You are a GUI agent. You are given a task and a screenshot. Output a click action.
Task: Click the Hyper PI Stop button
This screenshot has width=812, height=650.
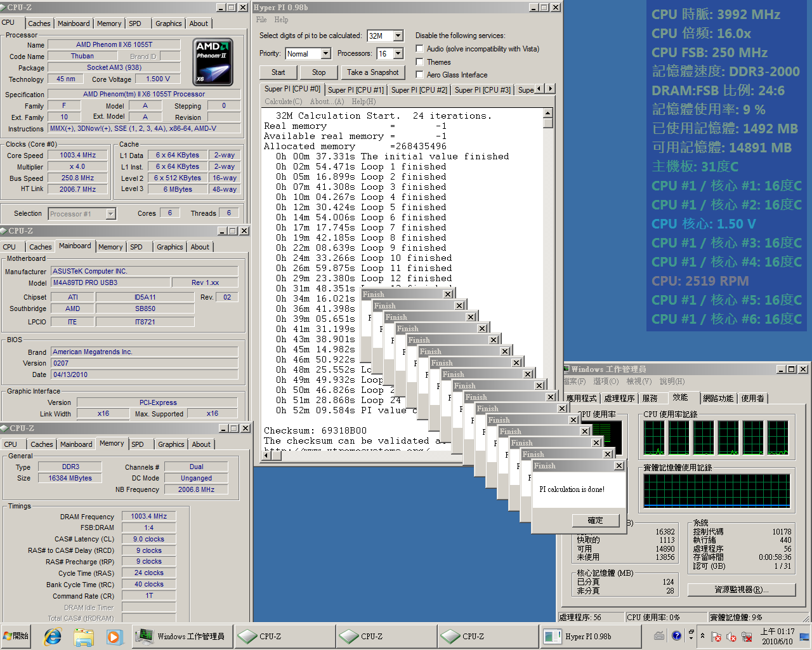point(319,72)
